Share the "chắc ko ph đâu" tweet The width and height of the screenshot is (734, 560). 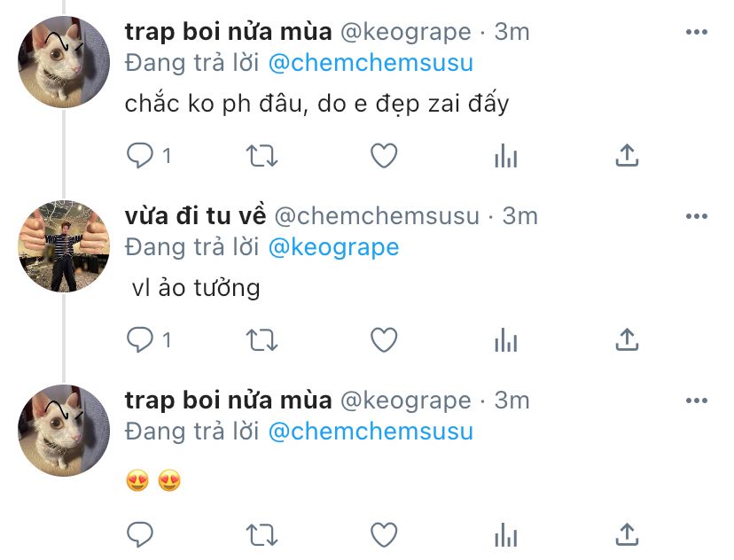pos(627,157)
